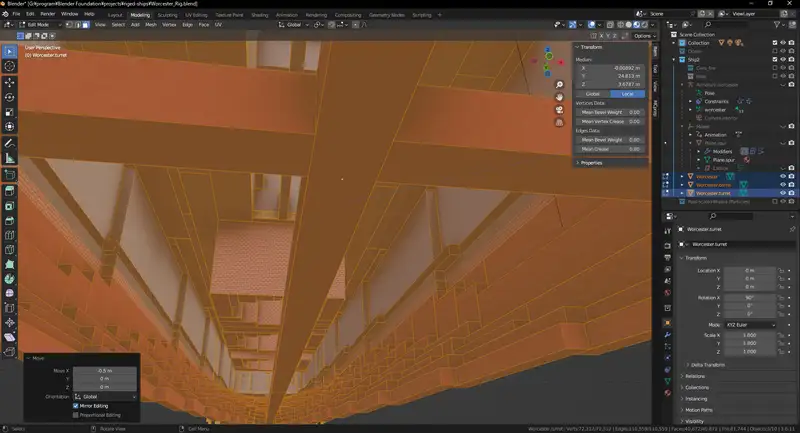Expand the Instancing section in properties
The image size is (800, 433).
point(695,399)
